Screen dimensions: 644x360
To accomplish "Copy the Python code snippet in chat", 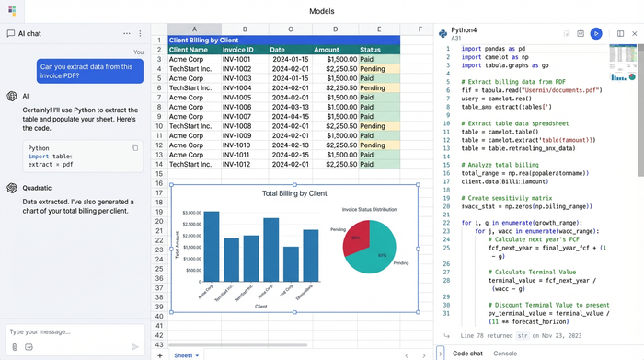I will [134, 148].
